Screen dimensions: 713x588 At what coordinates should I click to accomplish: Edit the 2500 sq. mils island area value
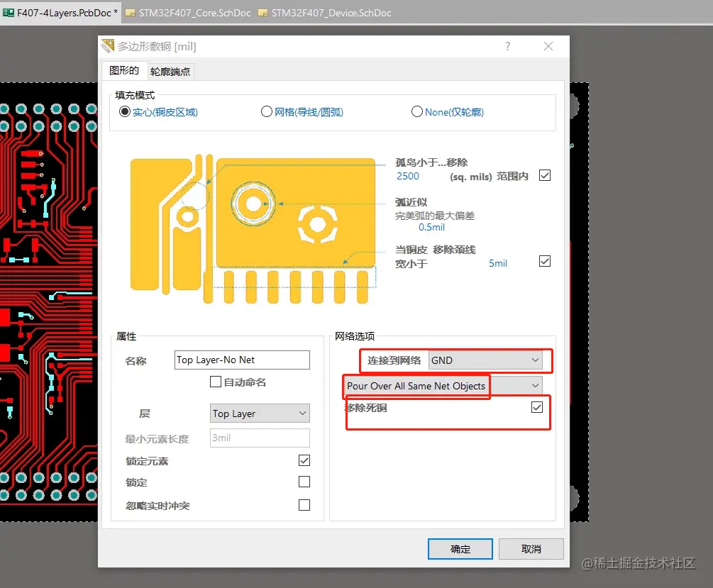[408, 177]
